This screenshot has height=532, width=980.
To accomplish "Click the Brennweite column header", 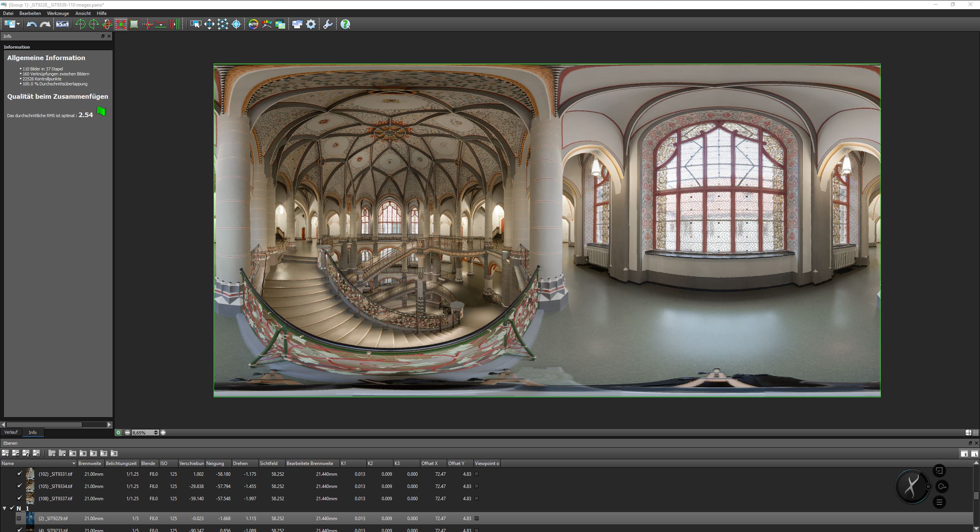I will [90, 463].
